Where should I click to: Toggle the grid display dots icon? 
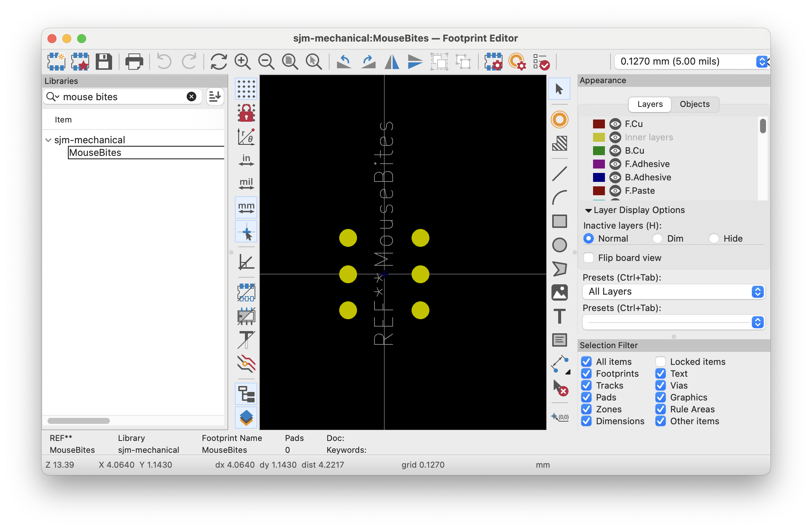point(246,89)
